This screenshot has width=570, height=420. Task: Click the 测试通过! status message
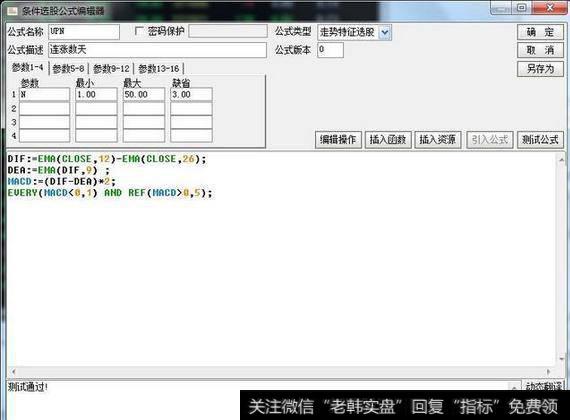point(28,387)
